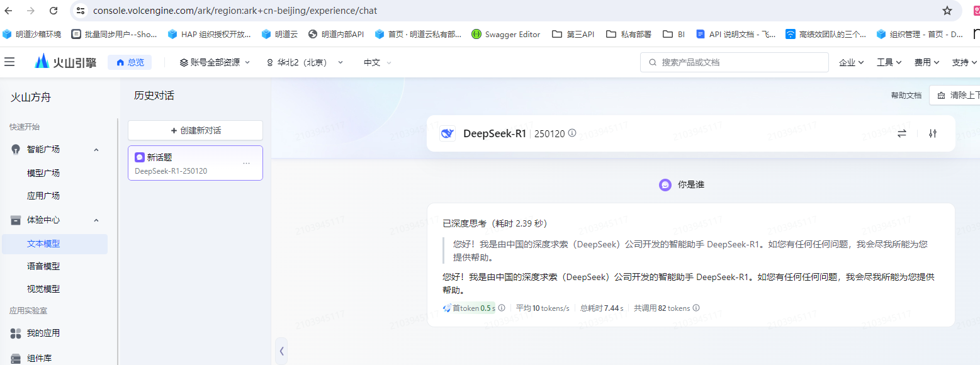980x365 pixels.
Task: Open the 帮助文档 link
Action: [x=906, y=96]
